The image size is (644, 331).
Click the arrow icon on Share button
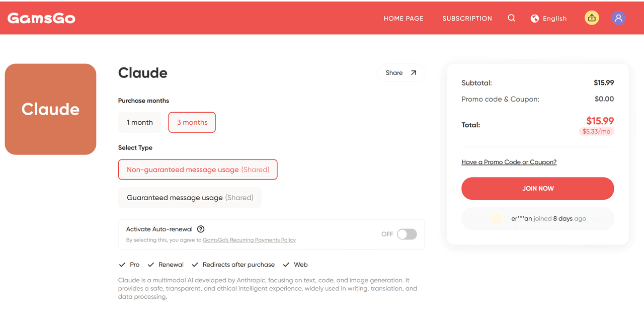[414, 73]
